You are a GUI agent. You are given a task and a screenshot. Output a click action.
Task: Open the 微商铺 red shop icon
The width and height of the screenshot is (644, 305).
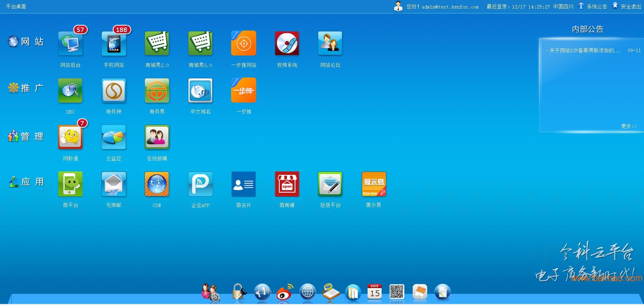click(287, 184)
